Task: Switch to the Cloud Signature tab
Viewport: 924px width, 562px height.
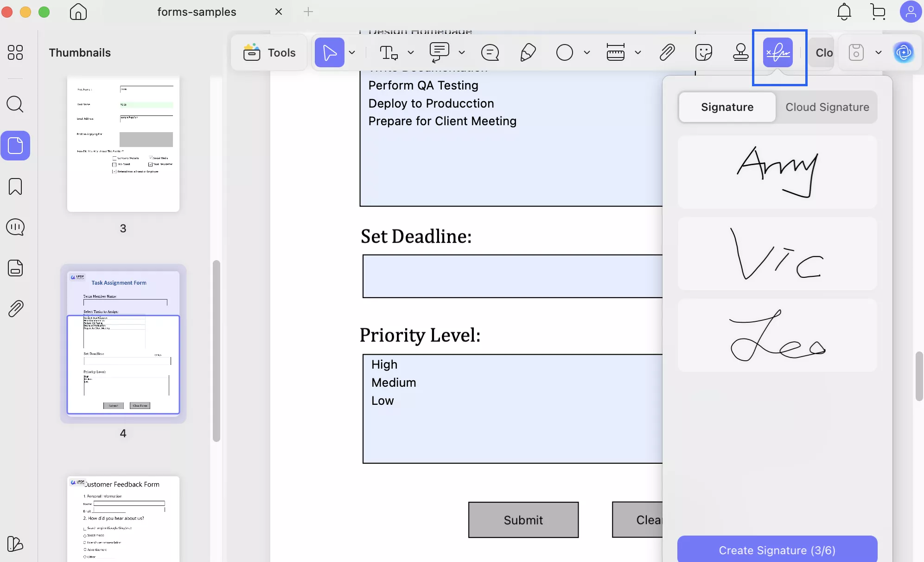Action: tap(827, 107)
